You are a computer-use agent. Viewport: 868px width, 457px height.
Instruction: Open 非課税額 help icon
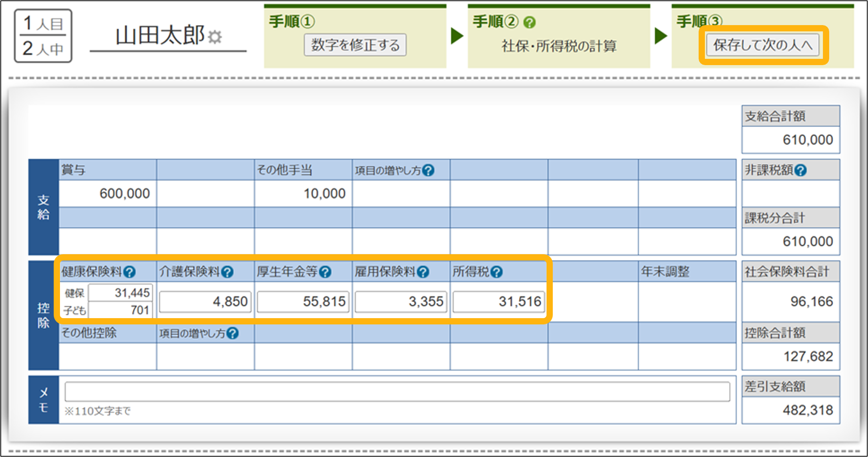800,170
